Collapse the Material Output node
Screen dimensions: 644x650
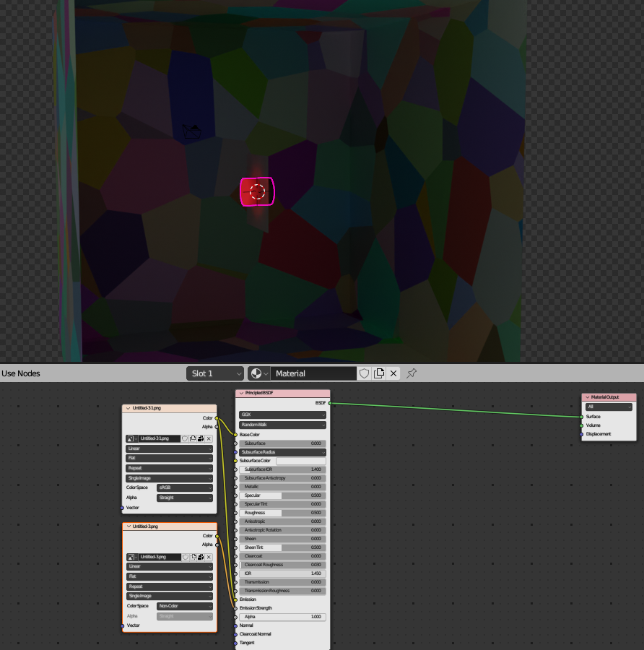(587, 397)
